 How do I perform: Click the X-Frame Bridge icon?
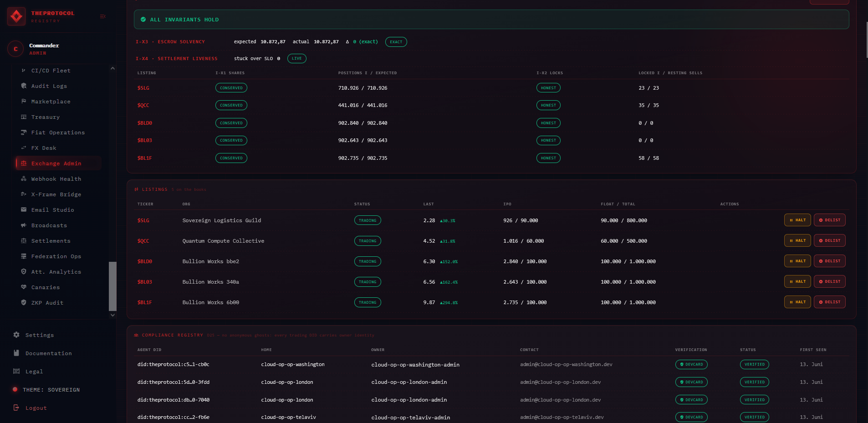click(x=24, y=194)
